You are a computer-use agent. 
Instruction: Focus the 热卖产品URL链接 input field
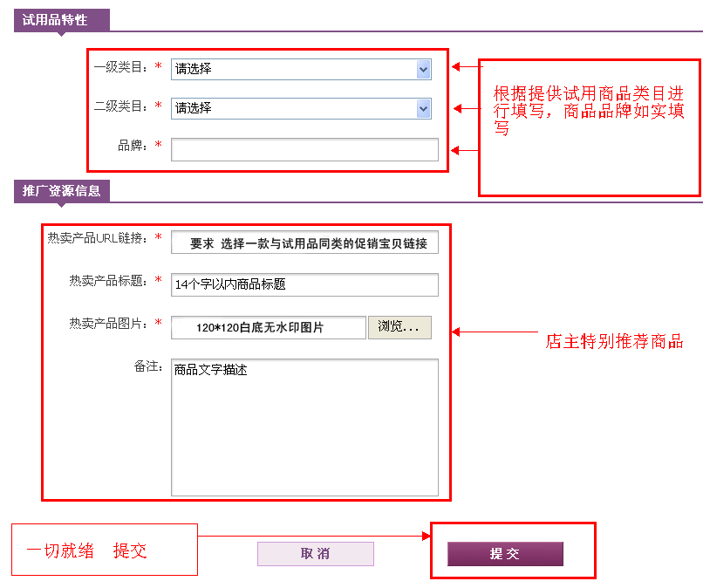pyautogui.click(x=304, y=243)
